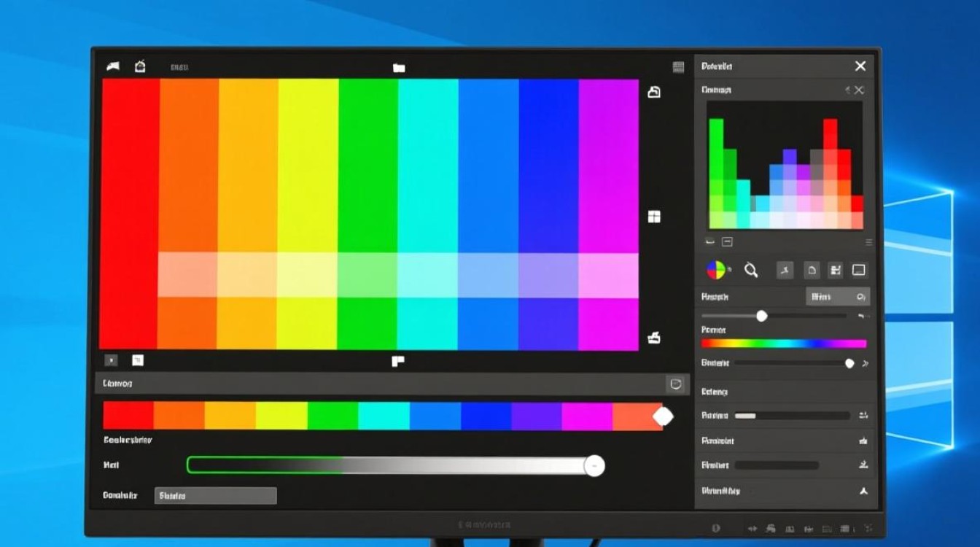Open the hamburger menu beneath the histogram
Screen dimensions: 980x547
click(x=868, y=242)
